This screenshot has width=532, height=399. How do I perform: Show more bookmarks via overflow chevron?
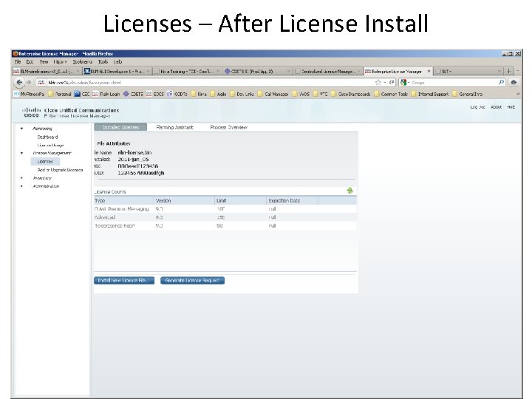pyautogui.click(x=518, y=94)
